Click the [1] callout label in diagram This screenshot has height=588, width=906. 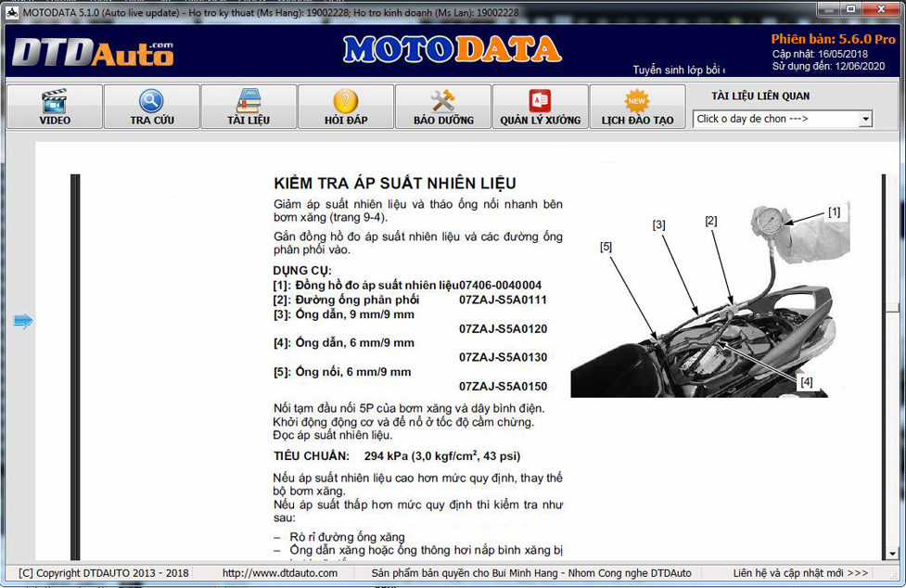tap(834, 212)
